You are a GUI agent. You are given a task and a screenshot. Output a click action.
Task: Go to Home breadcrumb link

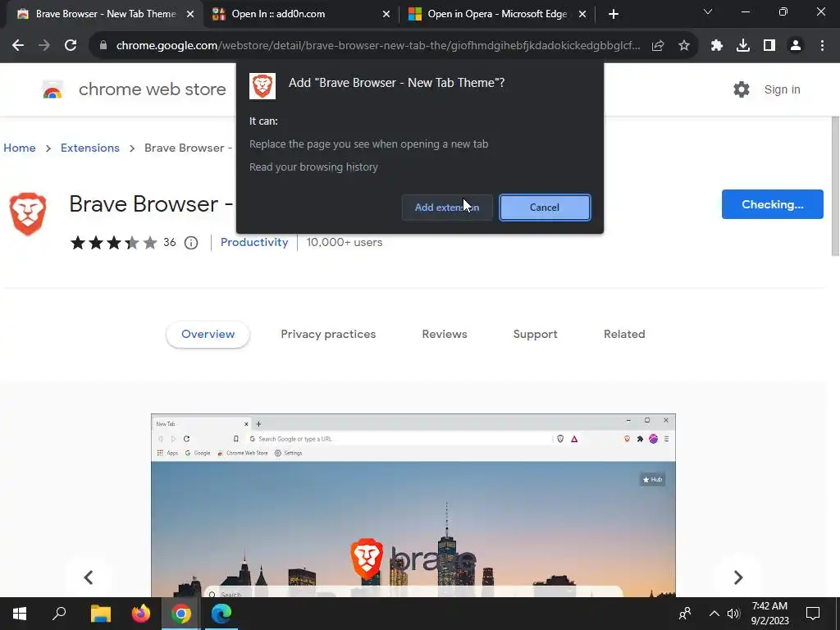pyautogui.click(x=20, y=148)
